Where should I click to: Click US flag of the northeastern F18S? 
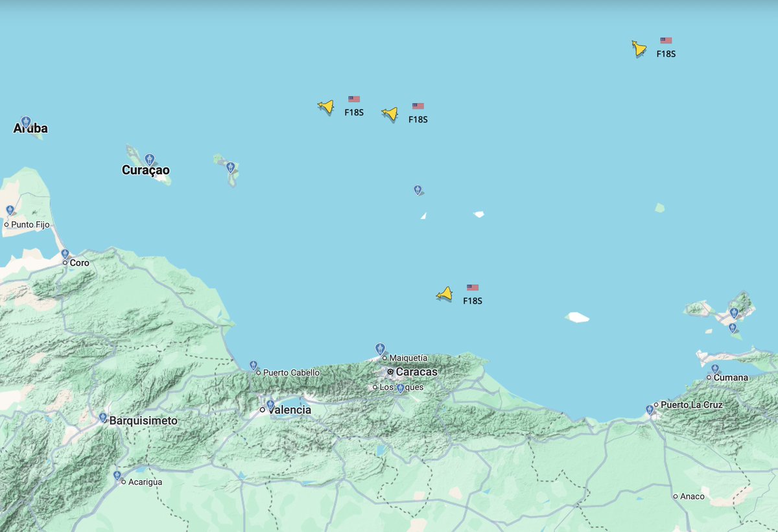click(666, 40)
